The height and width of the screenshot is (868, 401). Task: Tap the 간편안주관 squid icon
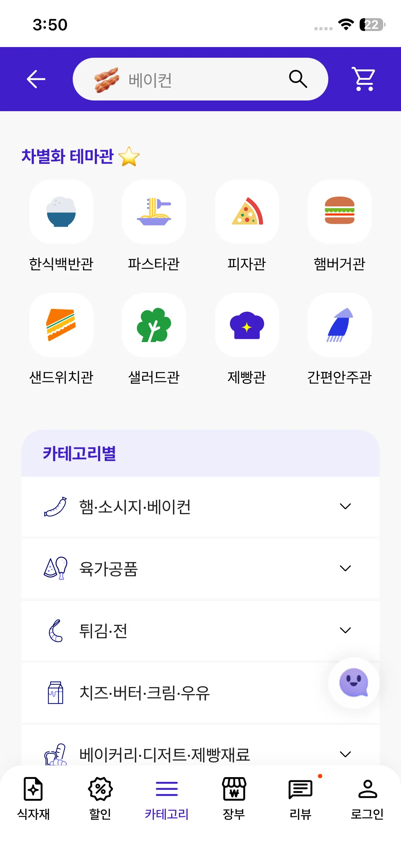[339, 325]
